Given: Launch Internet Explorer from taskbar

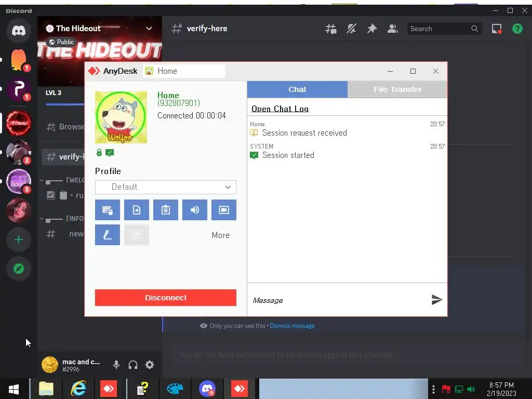Looking at the screenshot, I should [78, 389].
